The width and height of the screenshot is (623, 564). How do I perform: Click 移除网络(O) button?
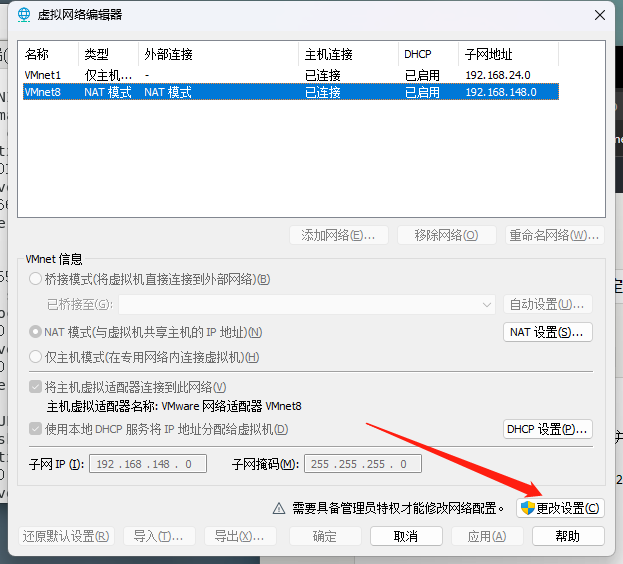447,235
